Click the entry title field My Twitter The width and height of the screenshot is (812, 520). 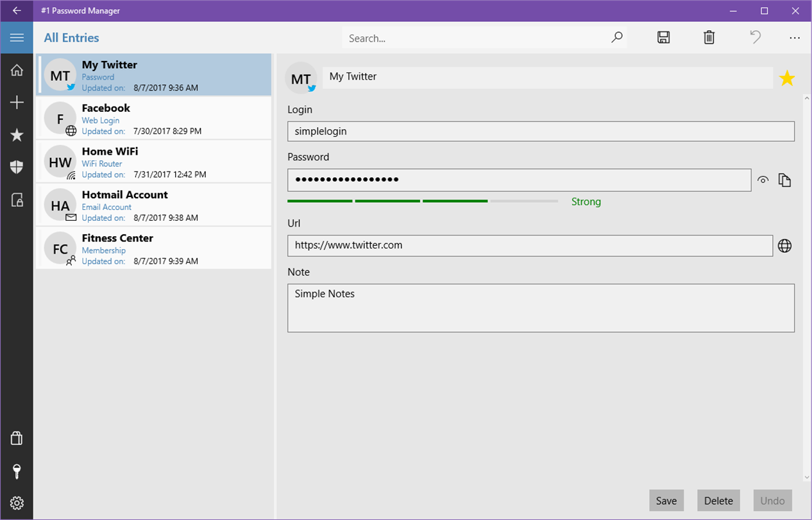click(547, 77)
